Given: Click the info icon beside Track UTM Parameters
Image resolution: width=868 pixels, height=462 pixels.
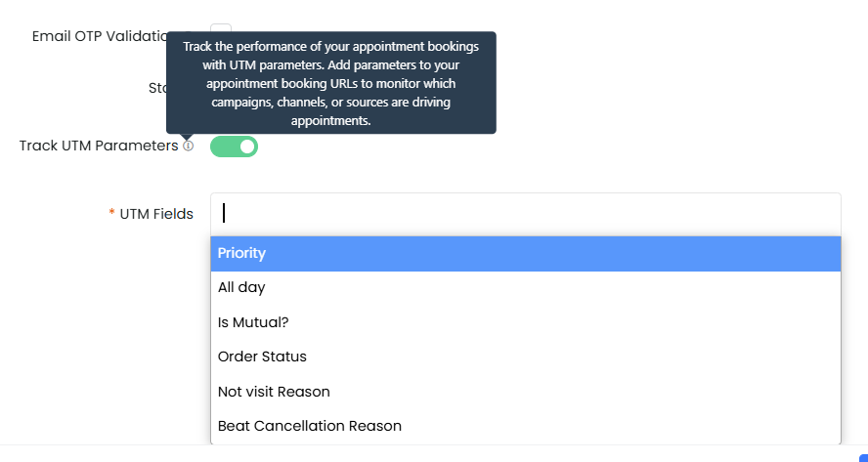Looking at the screenshot, I should coord(189,147).
